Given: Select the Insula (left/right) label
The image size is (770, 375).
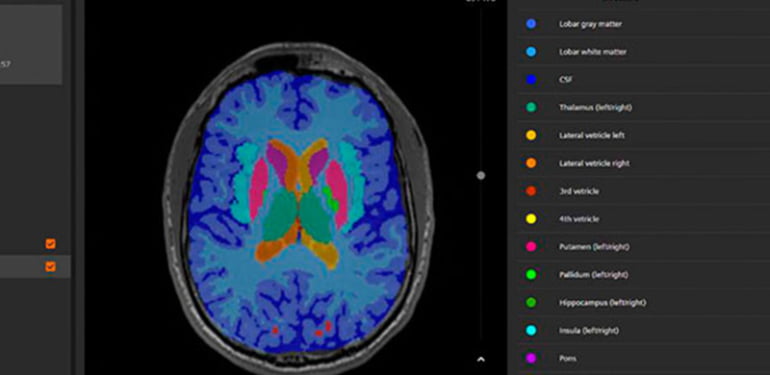Looking at the screenshot, I should coord(589,330).
